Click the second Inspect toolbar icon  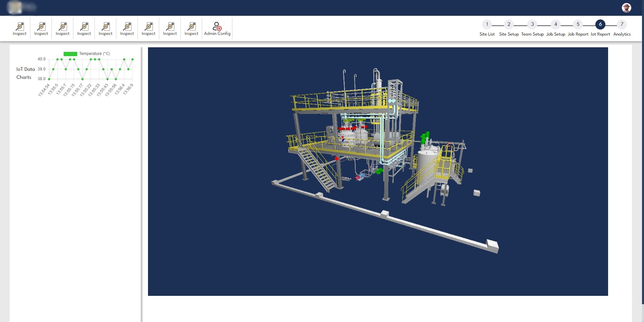(x=41, y=29)
